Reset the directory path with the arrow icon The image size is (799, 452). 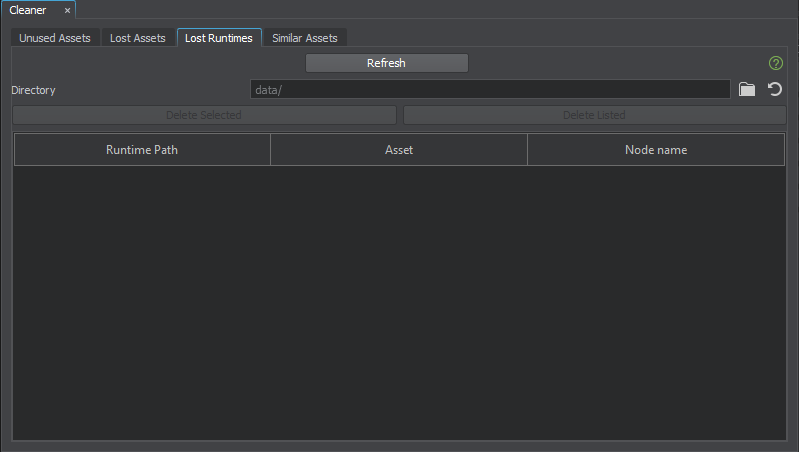click(x=774, y=90)
